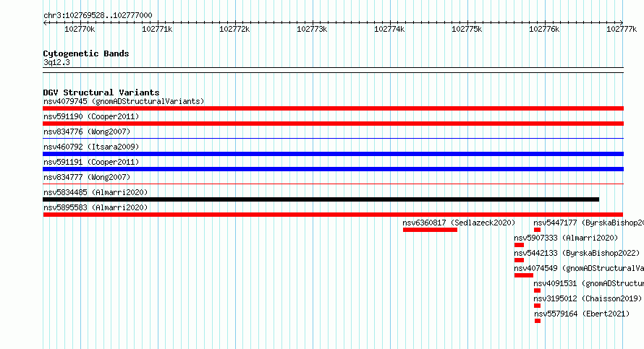
Task: Click the 102776k ruler label
Action: [544, 29]
